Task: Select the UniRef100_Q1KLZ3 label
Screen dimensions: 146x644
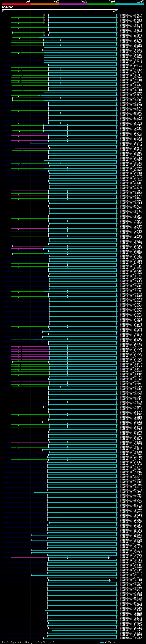Action: click(x=131, y=67)
